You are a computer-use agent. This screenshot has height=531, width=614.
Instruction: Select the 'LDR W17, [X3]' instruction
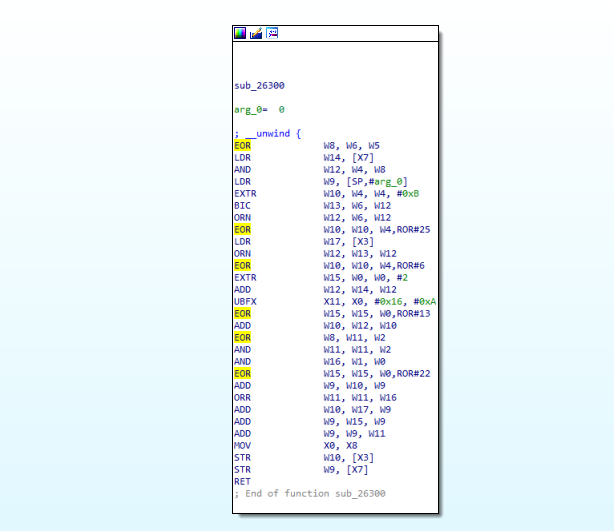(304, 242)
